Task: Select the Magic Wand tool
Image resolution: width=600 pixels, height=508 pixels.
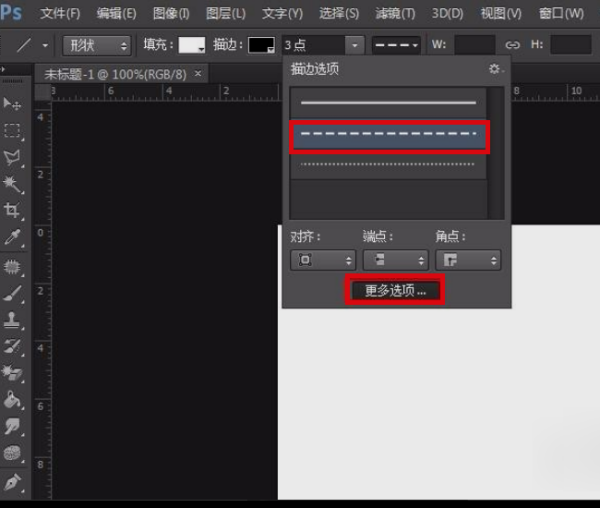Action: point(12,184)
